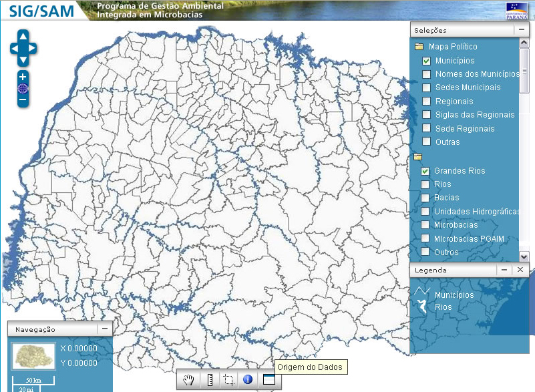This screenshot has height=392, width=535.
Task: Enable the Nomes dos Municípios checkbox
Action: [x=426, y=74]
